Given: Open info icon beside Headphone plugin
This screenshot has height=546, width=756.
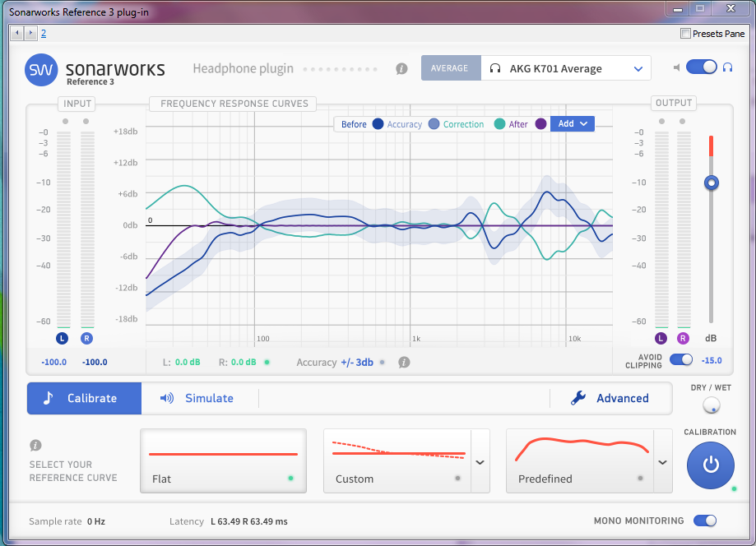Looking at the screenshot, I should (401, 69).
